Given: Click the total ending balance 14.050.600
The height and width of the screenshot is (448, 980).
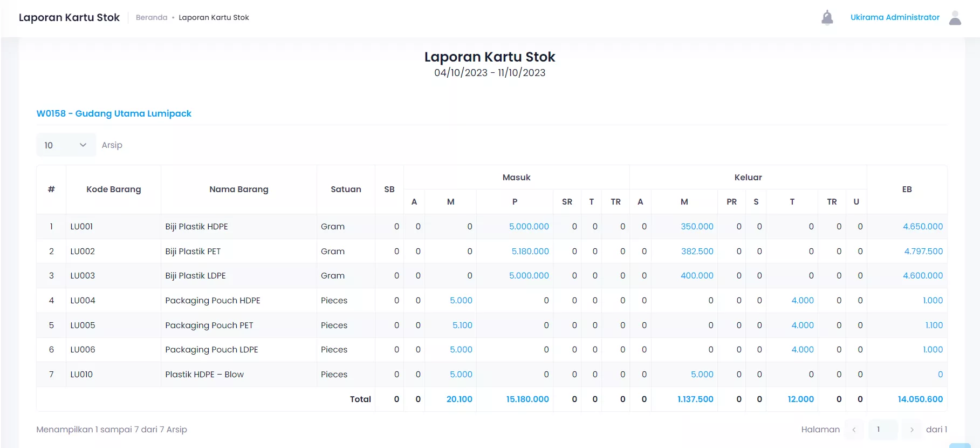Looking at the screenshot, I should pos(920,399).
